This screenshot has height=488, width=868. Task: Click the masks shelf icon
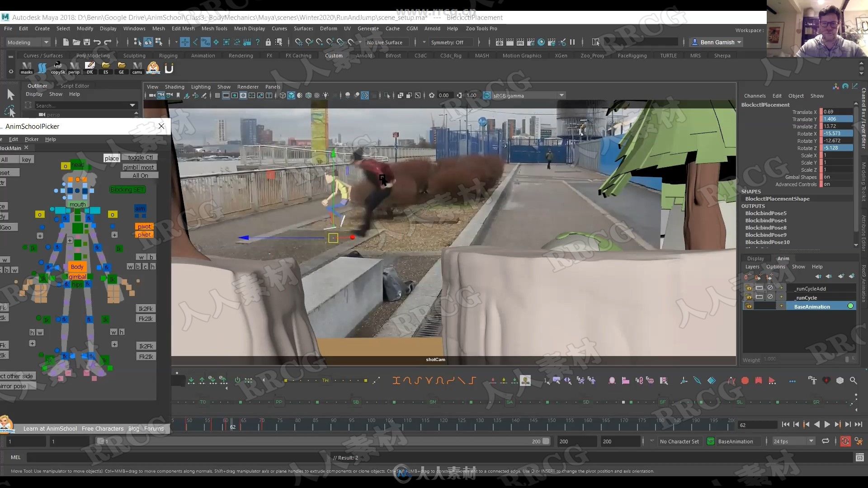[x=27, y=68]
